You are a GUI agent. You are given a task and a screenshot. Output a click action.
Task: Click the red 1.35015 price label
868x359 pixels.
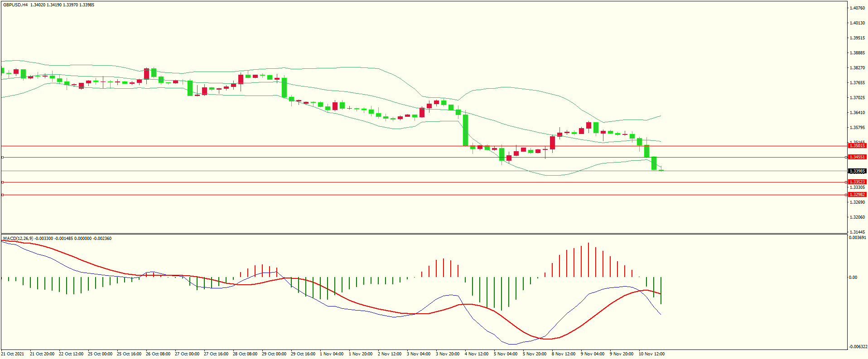(x=857, y=146)
